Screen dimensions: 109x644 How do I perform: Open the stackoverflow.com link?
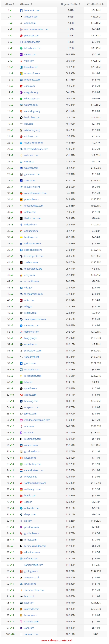click(34, 590)
